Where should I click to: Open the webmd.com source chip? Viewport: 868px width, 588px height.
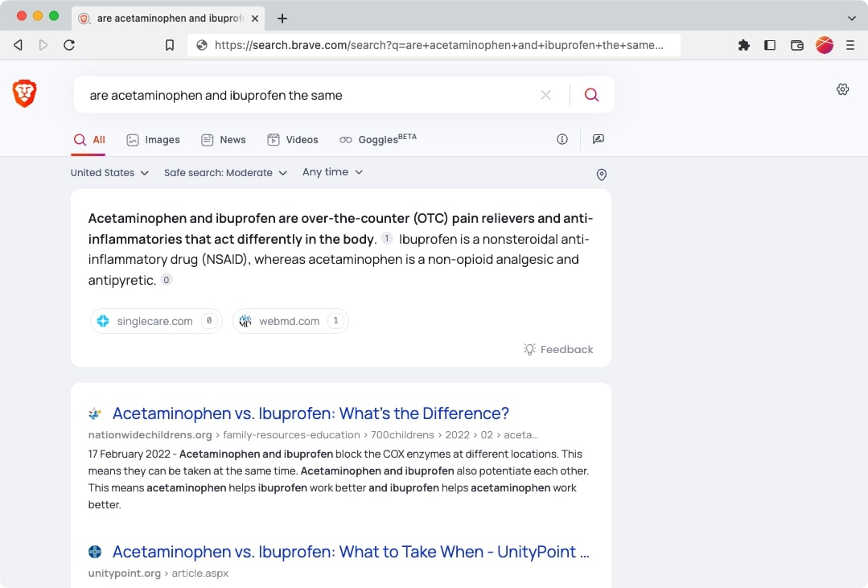tap(290, 321)
